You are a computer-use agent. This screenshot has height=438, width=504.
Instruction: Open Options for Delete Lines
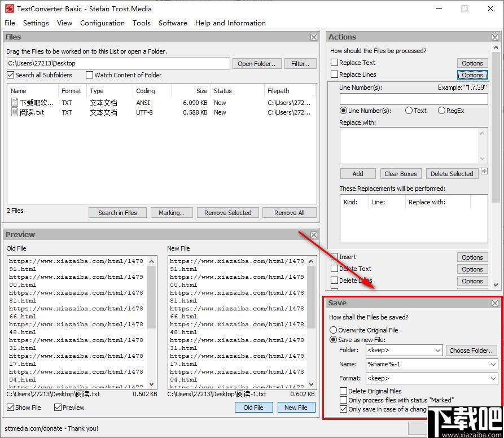coord(472,281)
